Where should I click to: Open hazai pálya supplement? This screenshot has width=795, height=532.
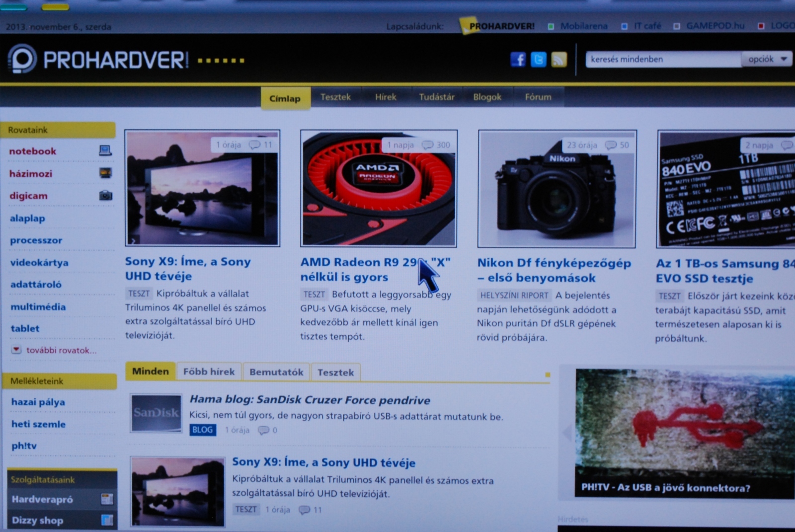tap(38, 402)
